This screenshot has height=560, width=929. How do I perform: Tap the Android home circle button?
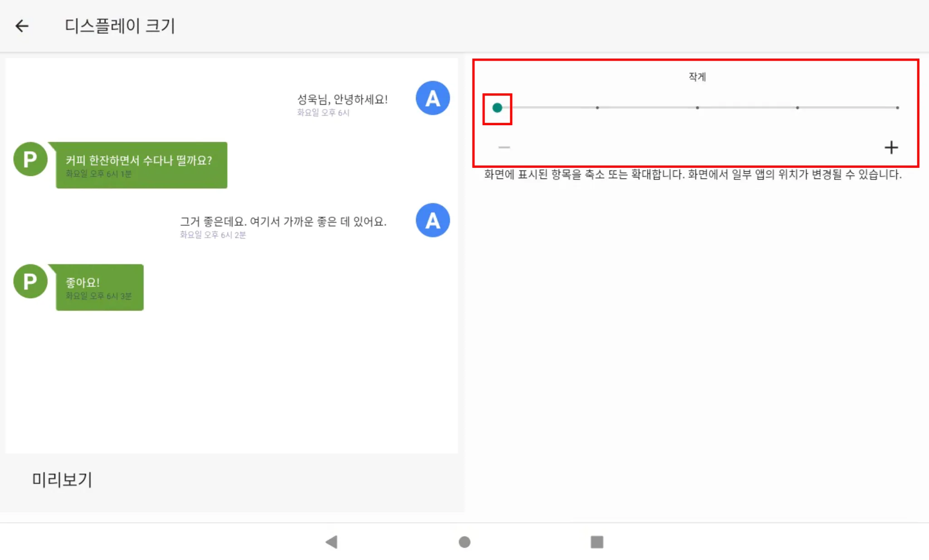coord(464,542)
